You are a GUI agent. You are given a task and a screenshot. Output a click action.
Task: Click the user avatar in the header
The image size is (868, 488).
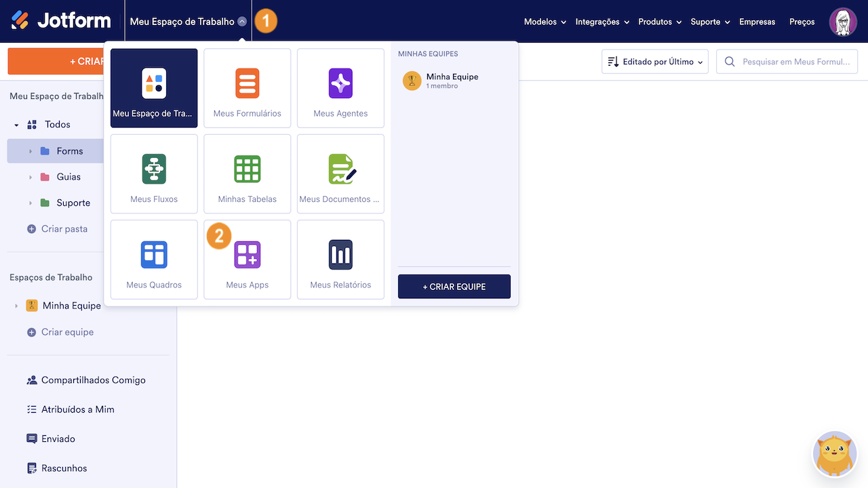(843, 22)
